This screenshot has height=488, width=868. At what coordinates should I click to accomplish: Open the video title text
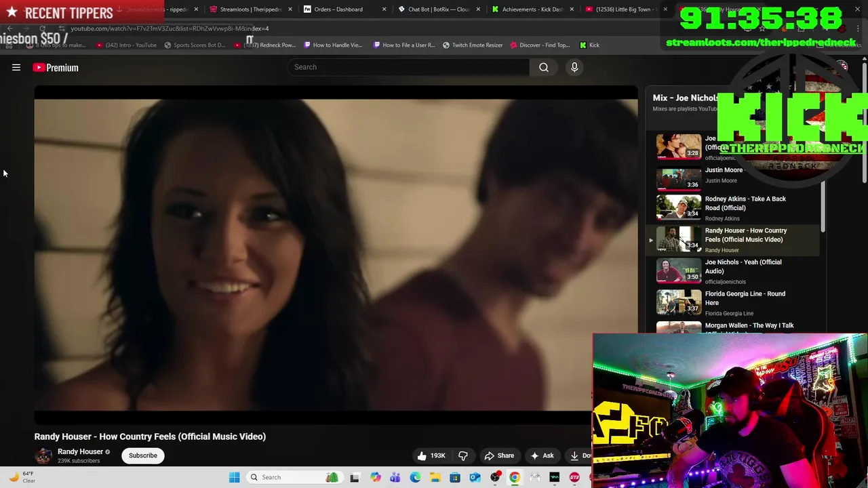(150, 436)
